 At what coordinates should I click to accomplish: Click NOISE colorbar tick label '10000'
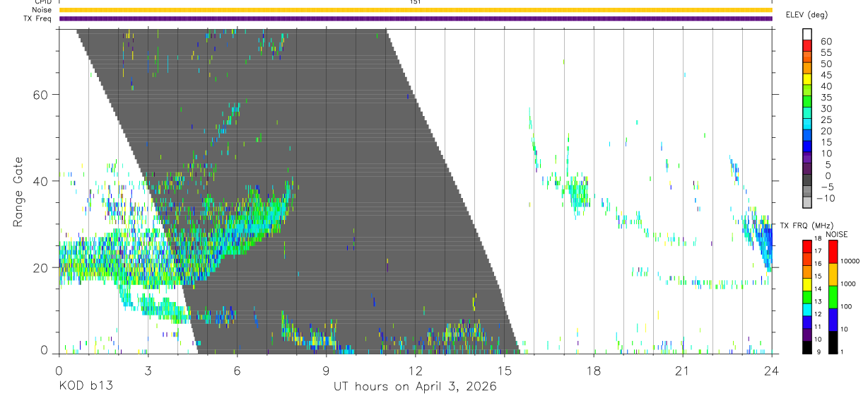coord(850,261)
